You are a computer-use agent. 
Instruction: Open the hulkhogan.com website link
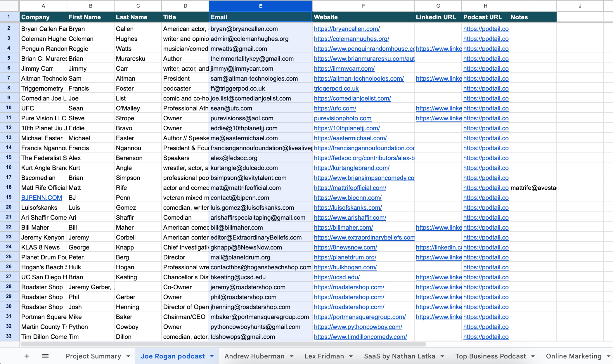tap(345, 267)
